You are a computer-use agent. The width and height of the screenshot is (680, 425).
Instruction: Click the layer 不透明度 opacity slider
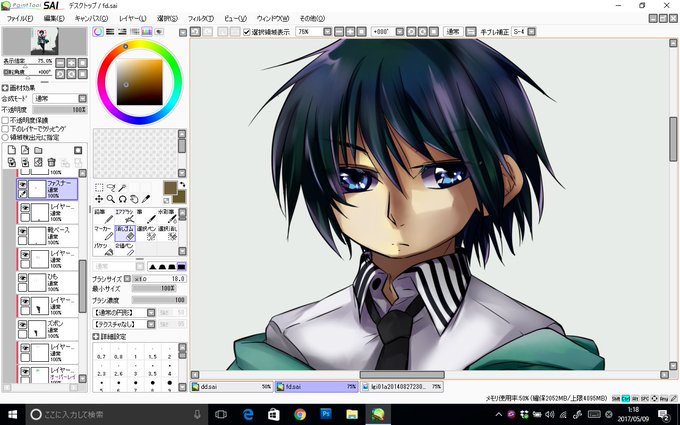point(60,110)
